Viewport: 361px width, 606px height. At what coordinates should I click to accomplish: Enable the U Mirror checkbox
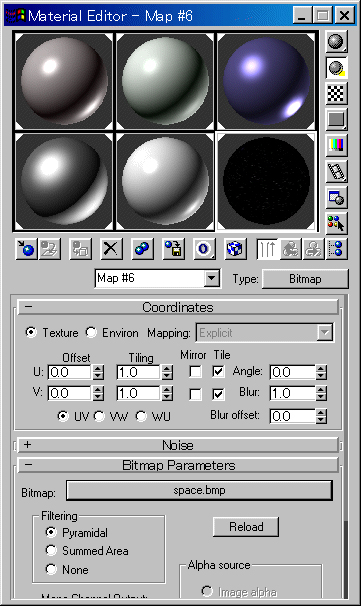(x=195, y=372)
